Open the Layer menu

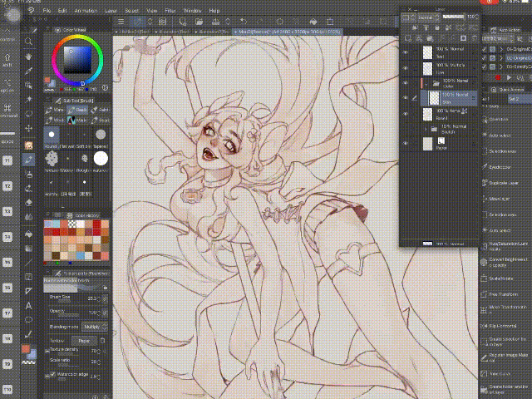111,11
